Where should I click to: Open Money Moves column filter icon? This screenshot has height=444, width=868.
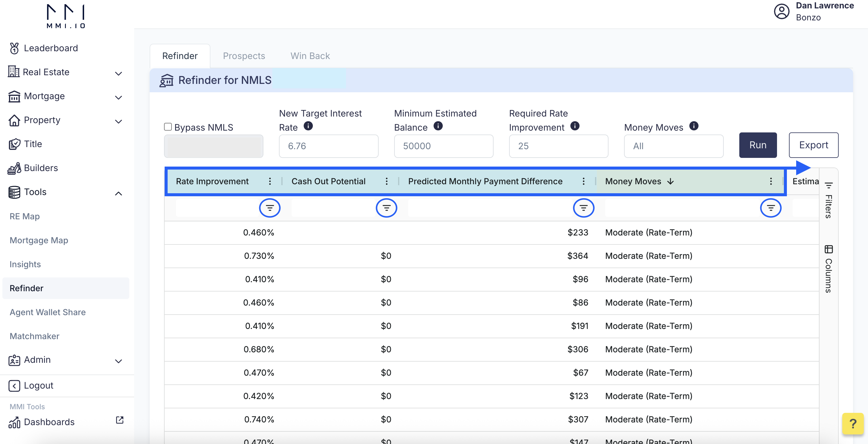[770, 208]
